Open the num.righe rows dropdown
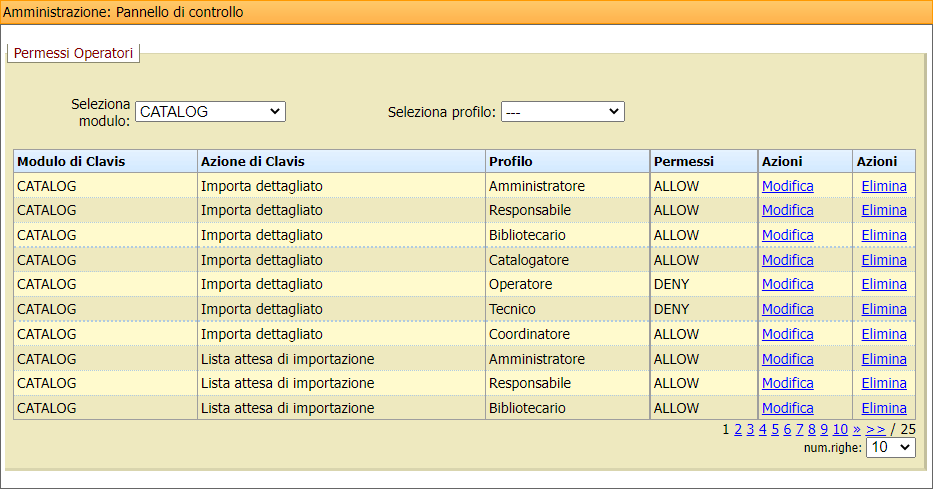933x489 pixels. click(x=889, y=448)
